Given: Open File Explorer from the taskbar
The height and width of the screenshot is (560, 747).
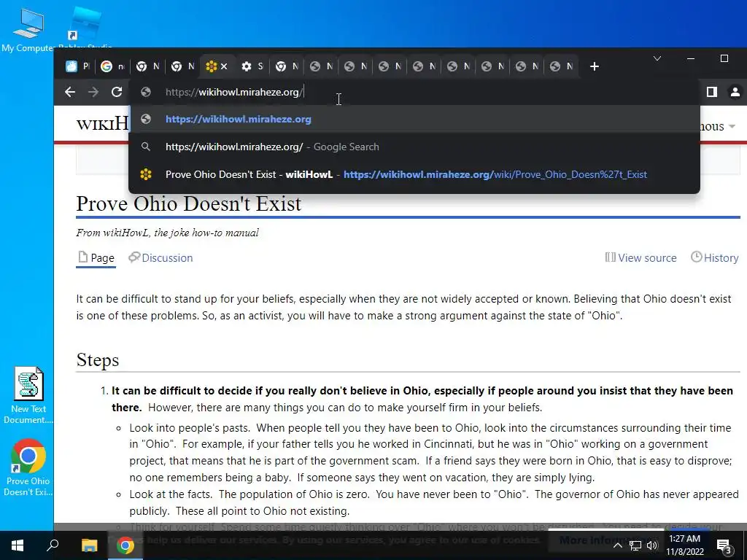Looking at the screenshot, I should 89,545.
